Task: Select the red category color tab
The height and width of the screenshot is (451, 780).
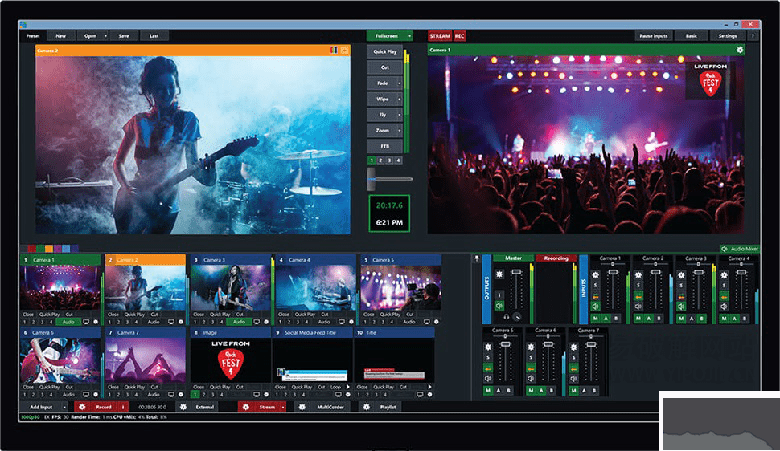Action: pos(34,249)
